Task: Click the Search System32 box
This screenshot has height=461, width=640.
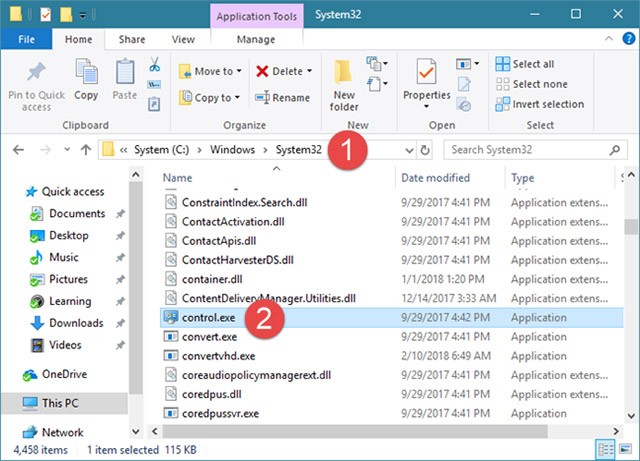Action: (x=531, y=150)
